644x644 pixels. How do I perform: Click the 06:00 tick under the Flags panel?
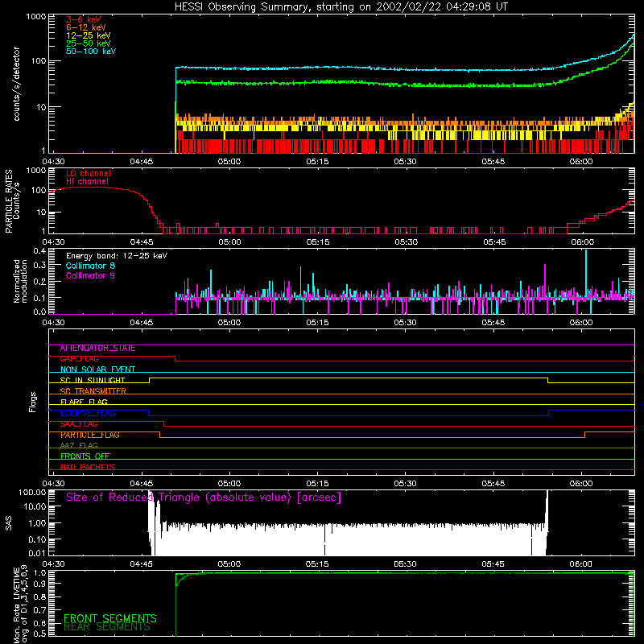(x=581, y=484)
